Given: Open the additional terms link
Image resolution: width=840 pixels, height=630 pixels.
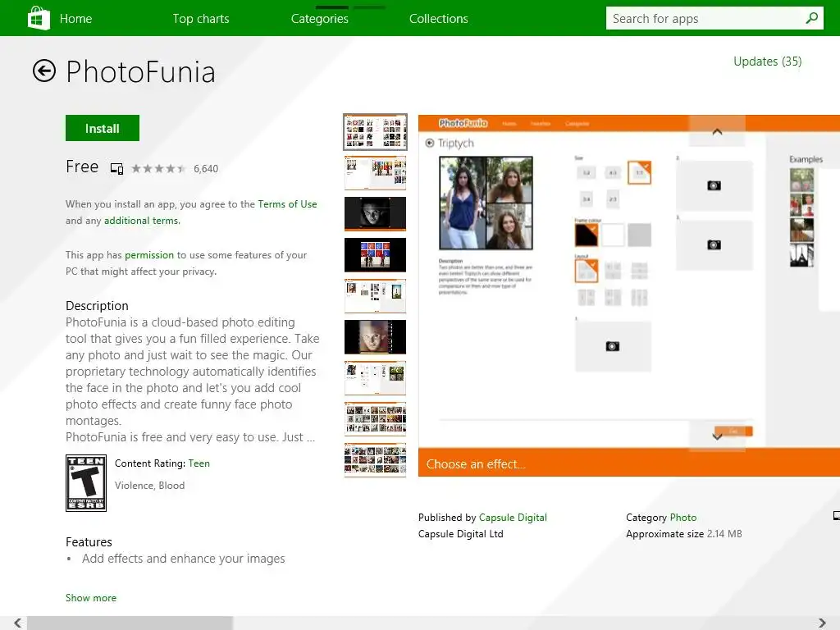Looking at the screenshot, I should [x=142, y=221].
